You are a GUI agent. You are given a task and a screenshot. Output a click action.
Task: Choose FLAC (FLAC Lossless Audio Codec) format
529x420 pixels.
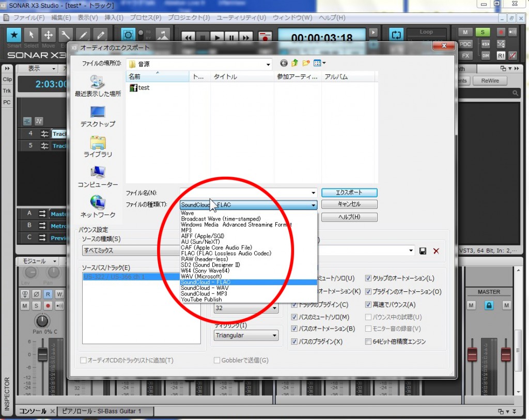[248, 253]
